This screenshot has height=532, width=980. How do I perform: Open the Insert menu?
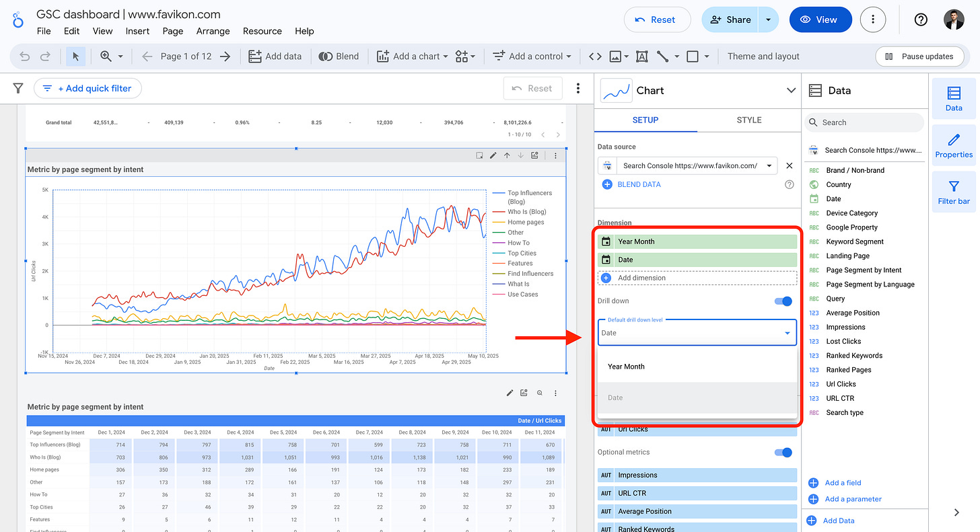137,31
